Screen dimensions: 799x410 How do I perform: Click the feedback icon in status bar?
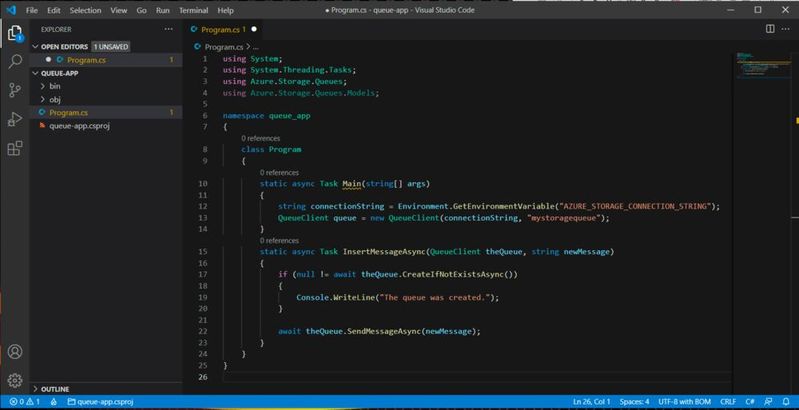tap(768, 402)
